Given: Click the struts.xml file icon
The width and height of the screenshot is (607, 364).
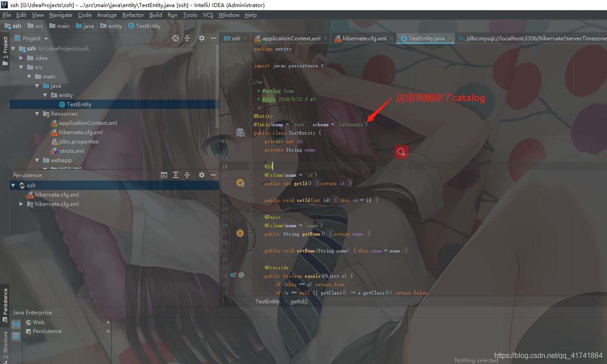Looking at the screenshot, I should pos(54,151).
